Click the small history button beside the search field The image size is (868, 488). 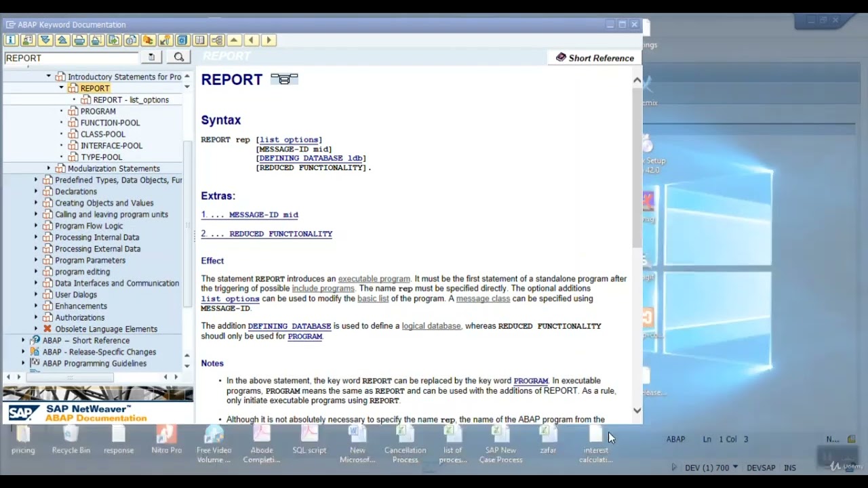[x=151, y=58]
